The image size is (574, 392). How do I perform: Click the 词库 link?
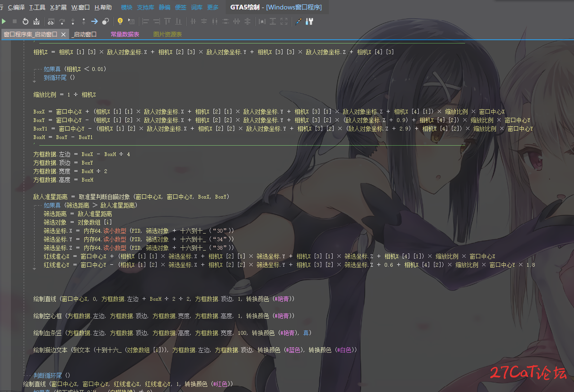point(197,8)
